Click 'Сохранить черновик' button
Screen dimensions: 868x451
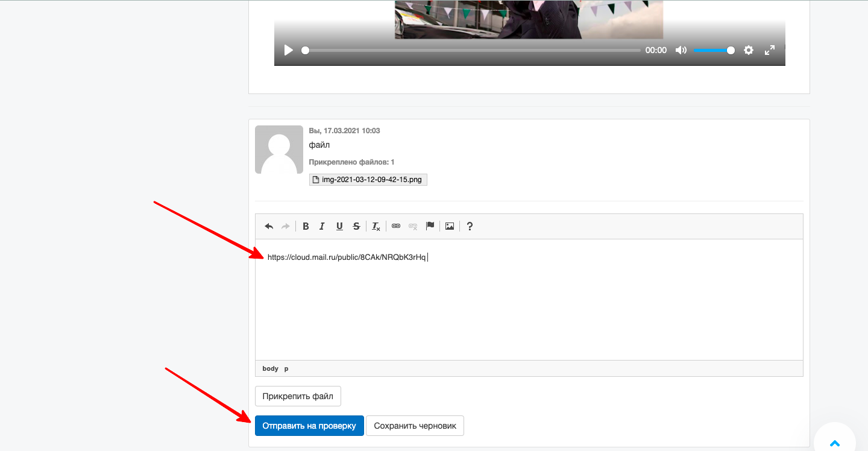pos(415,426)
